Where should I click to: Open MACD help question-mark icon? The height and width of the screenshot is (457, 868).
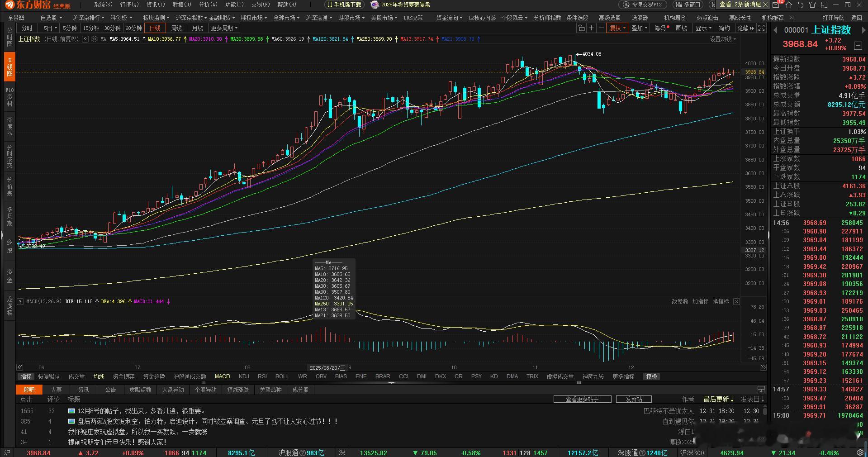(20, 301)
